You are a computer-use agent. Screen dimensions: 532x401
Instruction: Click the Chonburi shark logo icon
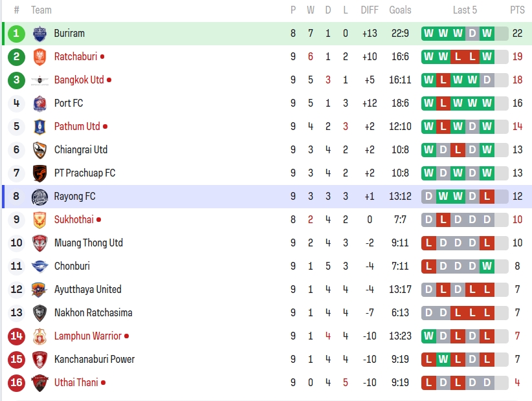tap(39, 266)
